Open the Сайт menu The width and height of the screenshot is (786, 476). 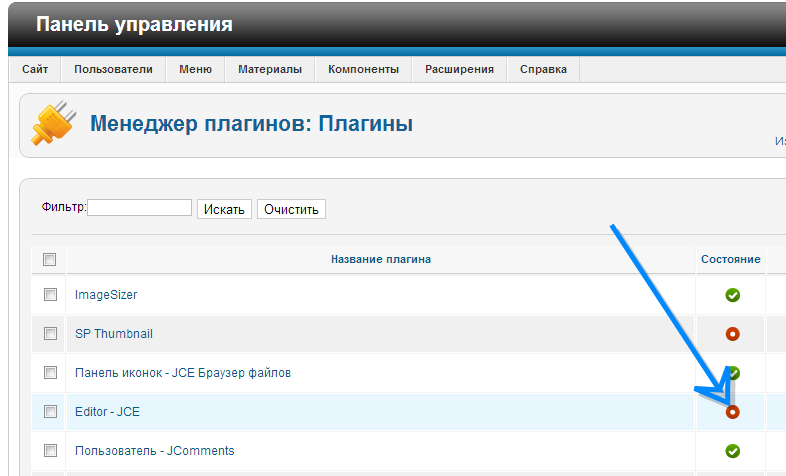coord(35,70)
